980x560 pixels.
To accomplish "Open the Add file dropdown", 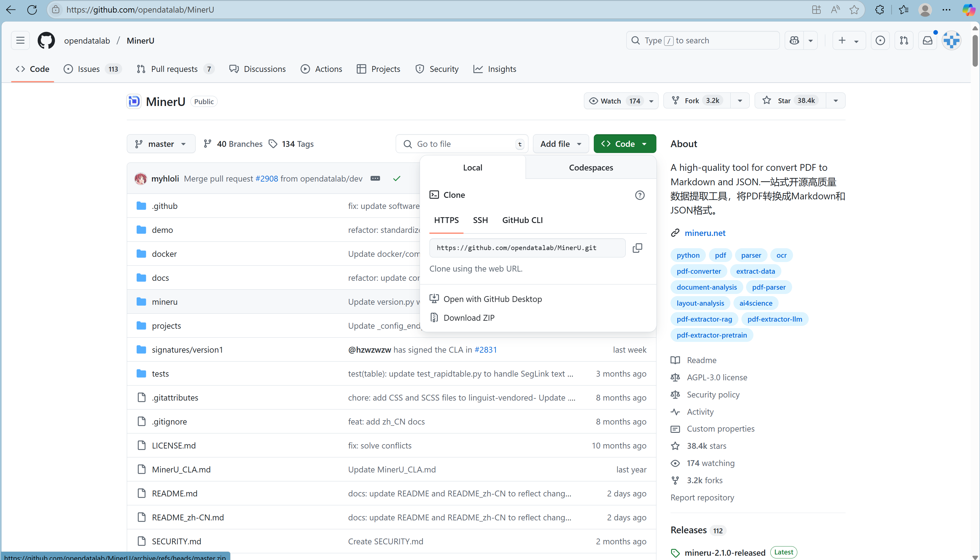I will 560,143.
